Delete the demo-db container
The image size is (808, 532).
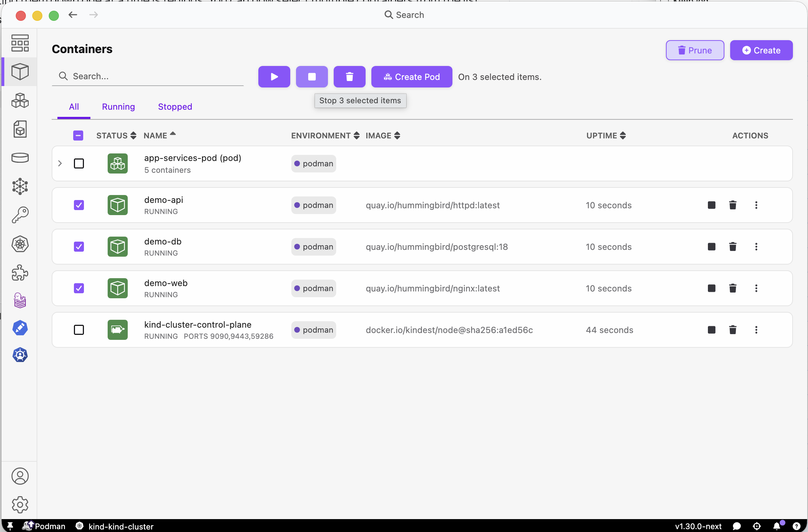[733, 247]
